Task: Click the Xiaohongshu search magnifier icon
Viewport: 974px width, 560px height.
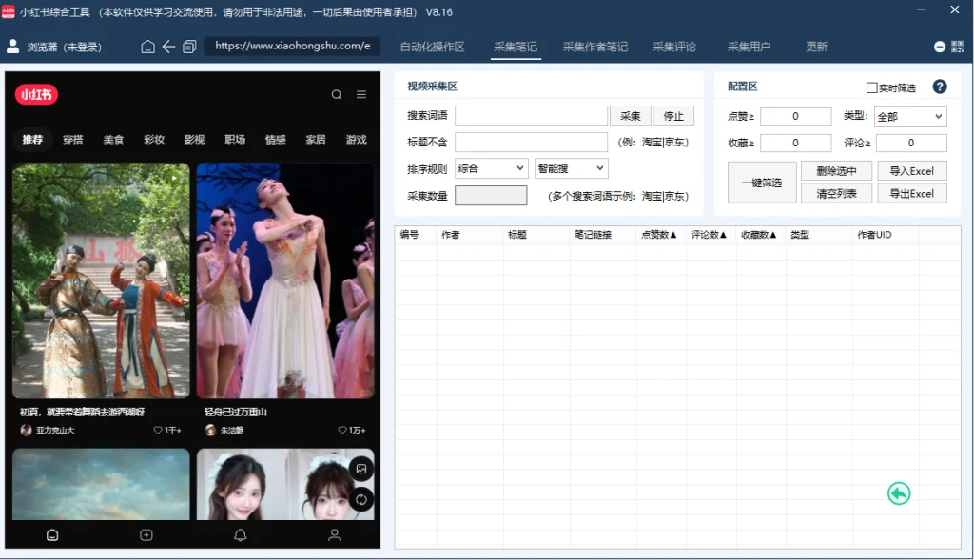Action: point(337,94)
